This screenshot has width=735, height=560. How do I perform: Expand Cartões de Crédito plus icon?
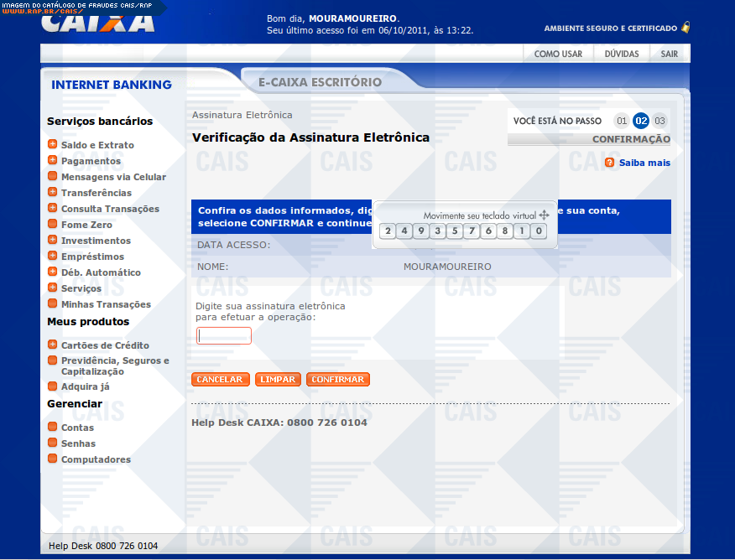click(52, 345)
